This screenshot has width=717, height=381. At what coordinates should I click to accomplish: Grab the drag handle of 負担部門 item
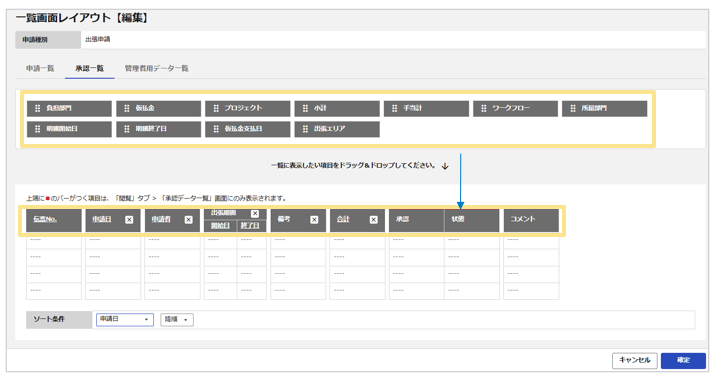pyautogui.click(x=37, y=108)
